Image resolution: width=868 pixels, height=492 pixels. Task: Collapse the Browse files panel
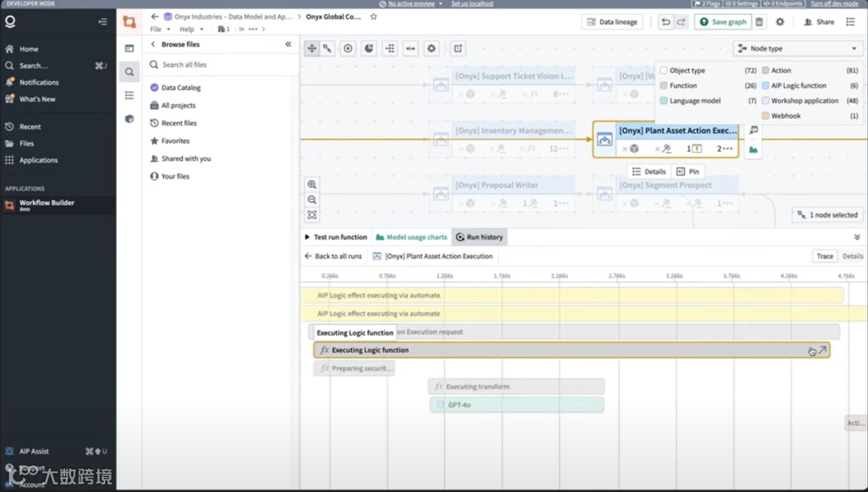tap(289, 44)
